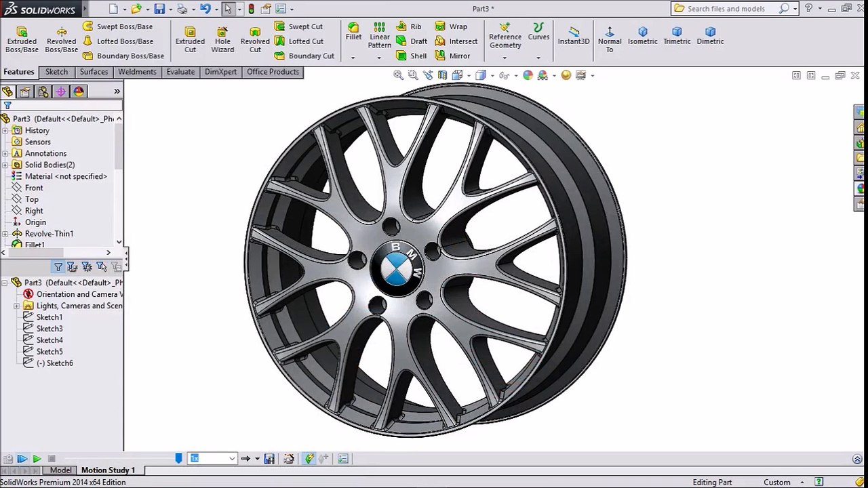
Task: Choose Lofted Boss/Base feature
Action: [117, 41]
